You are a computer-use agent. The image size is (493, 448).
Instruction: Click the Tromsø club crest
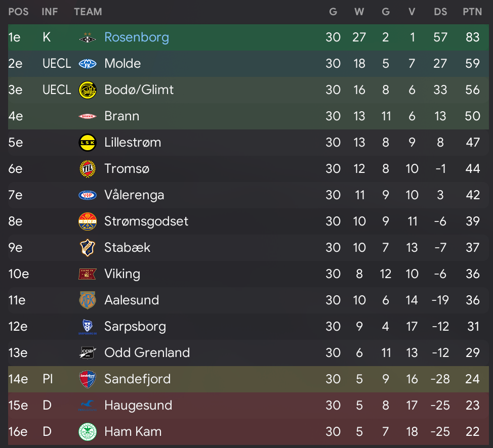click(88, 169)
